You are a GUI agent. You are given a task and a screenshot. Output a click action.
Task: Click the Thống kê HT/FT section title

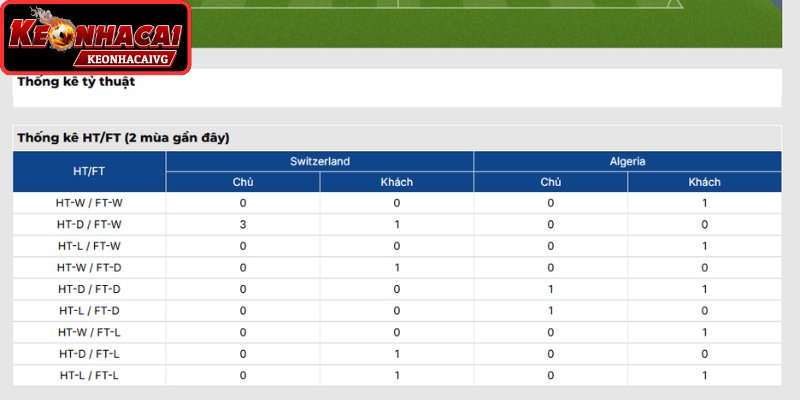tap(123, 138)
